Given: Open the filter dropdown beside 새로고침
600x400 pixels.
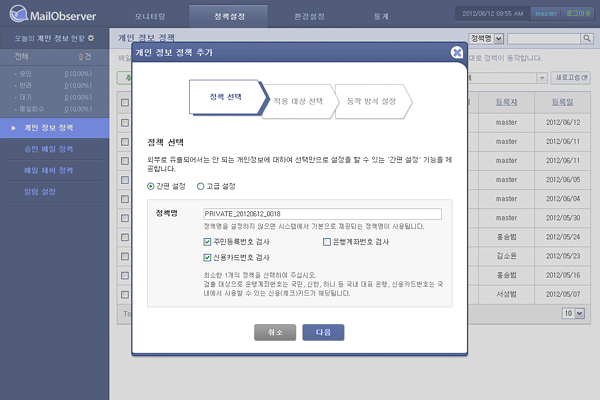Looking at the screenshot, I should [541, 78].
